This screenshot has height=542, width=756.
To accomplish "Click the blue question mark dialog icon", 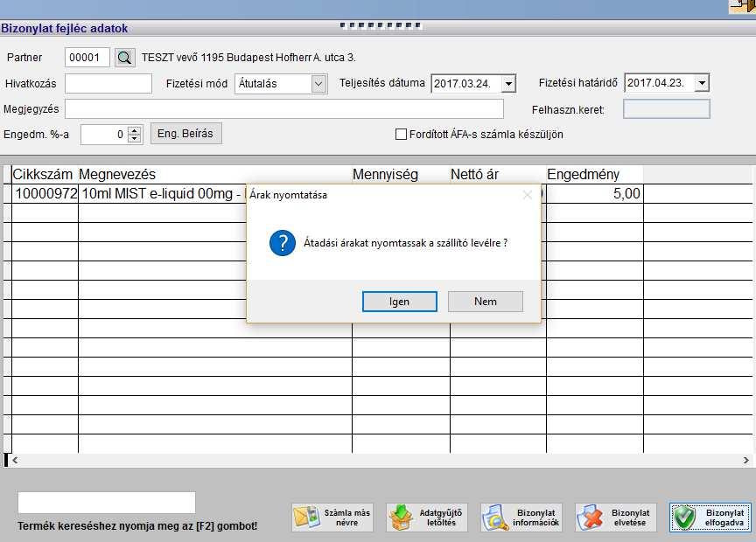I will (x=283, y=243).
